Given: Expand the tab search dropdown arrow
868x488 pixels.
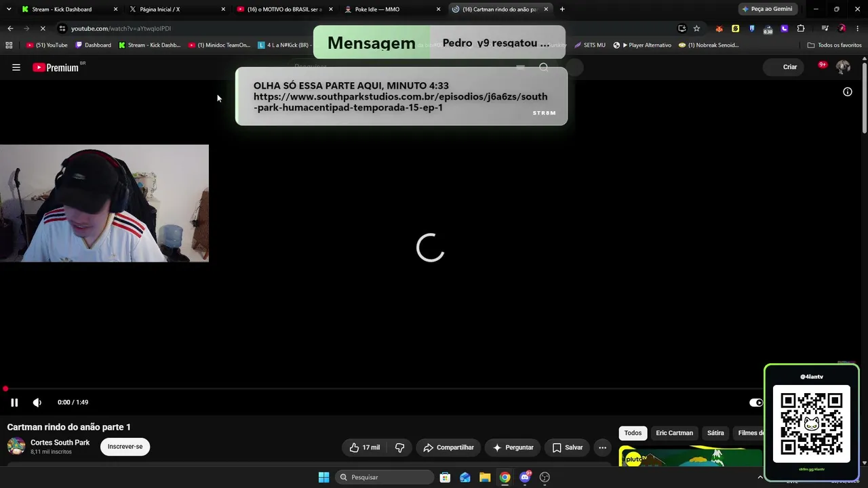Looking at the screenshot, I should pyautogui.click(x=8, y=9).
